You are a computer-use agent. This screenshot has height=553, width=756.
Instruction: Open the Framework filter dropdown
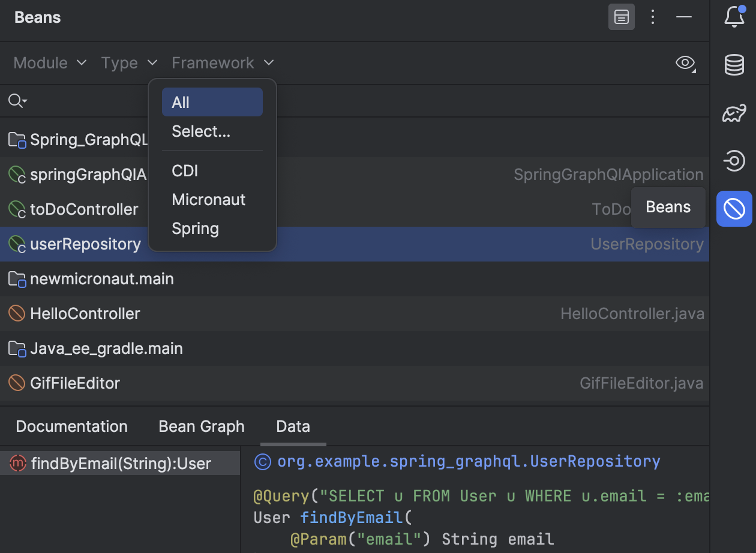point(222,62)
